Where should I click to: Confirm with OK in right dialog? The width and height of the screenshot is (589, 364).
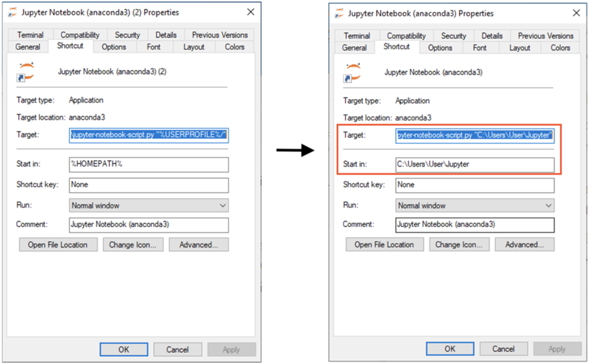pyautogui.click(x=450, y=349)
